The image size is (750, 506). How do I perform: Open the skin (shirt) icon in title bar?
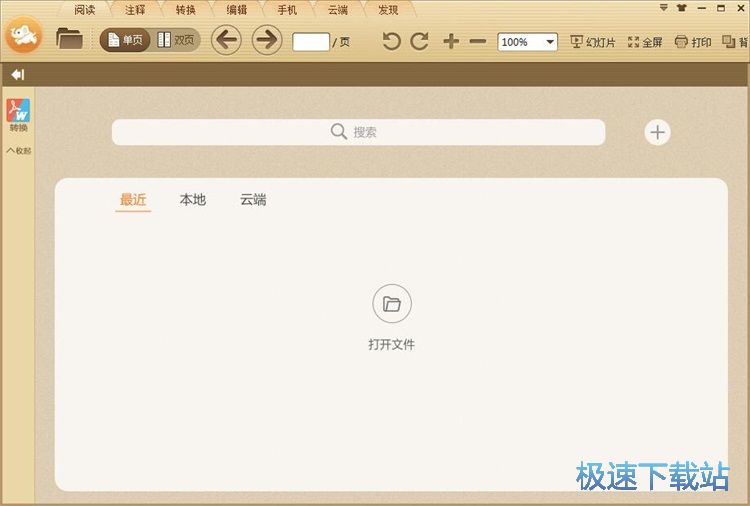coord(682,8)
